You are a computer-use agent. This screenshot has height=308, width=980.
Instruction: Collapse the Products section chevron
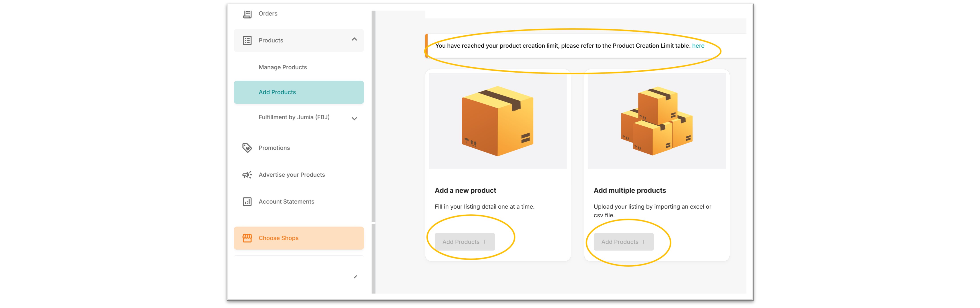point(354,39)
